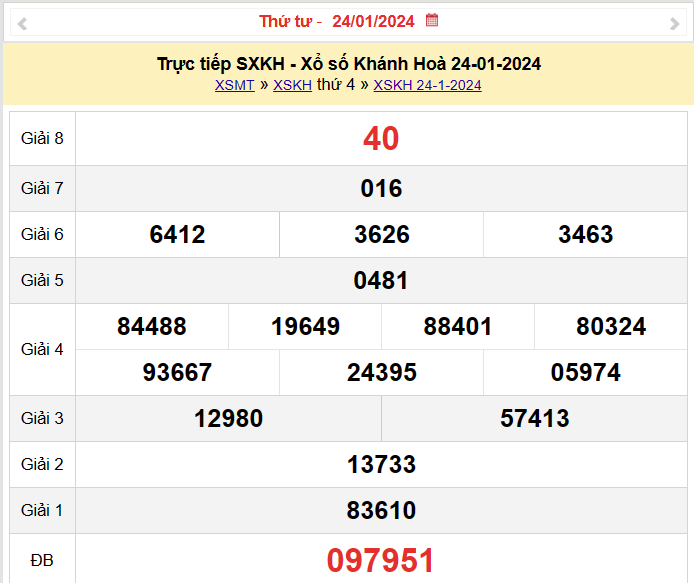Select Giải 3 number 57413
Viewport: 694px width, 583px height.
pyautogui.click(x=535, y=418)
